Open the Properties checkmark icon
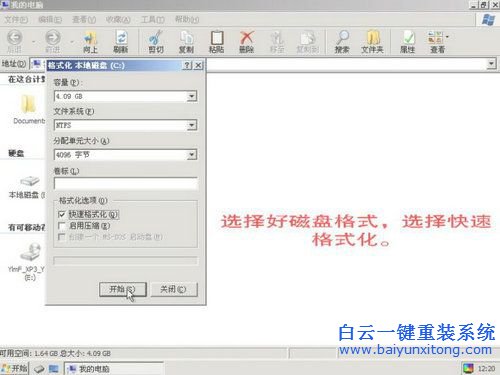Viewport: 500px width, 375px height. (x=408, y=38)
